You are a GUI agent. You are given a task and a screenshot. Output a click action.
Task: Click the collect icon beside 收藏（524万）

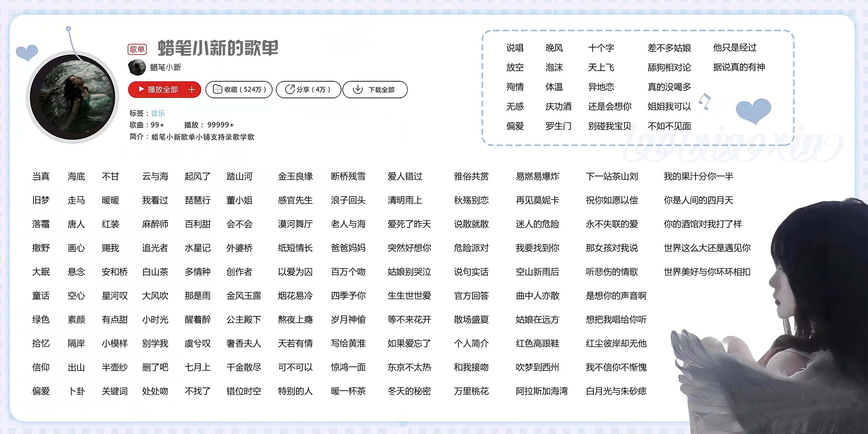point(217,89)
